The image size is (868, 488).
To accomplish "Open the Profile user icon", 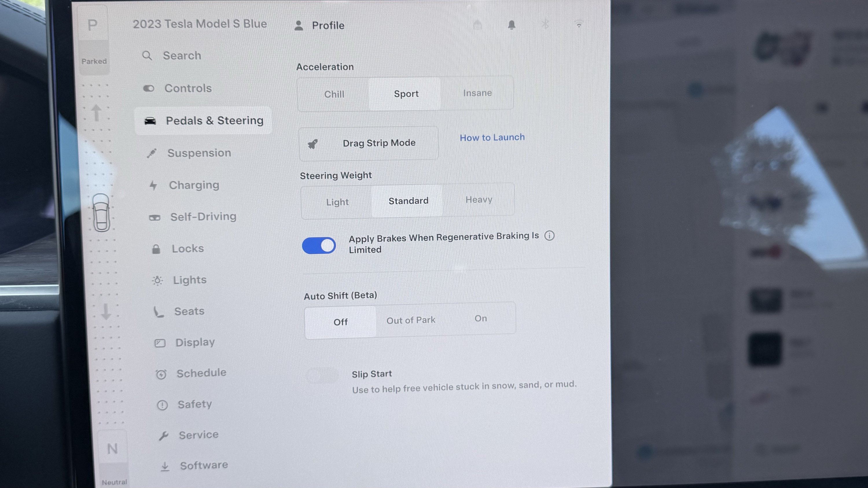I will pyautogui.click(x=299, y=25).
